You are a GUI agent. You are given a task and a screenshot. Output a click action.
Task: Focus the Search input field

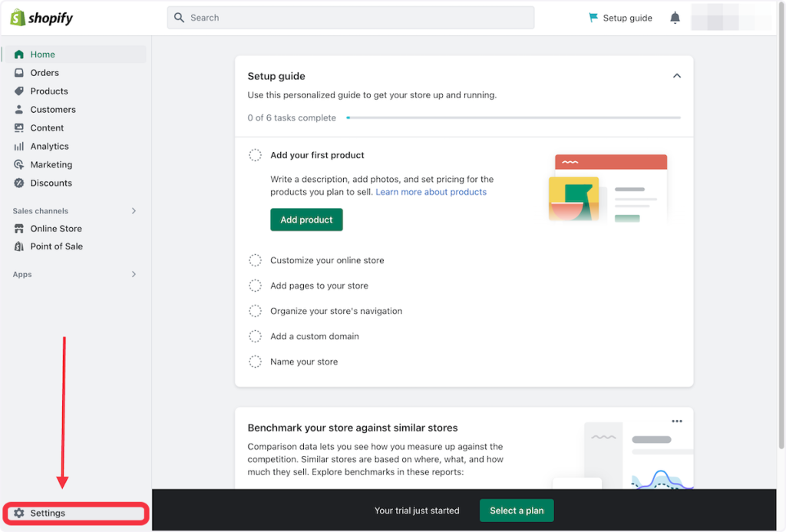point(351,18)
